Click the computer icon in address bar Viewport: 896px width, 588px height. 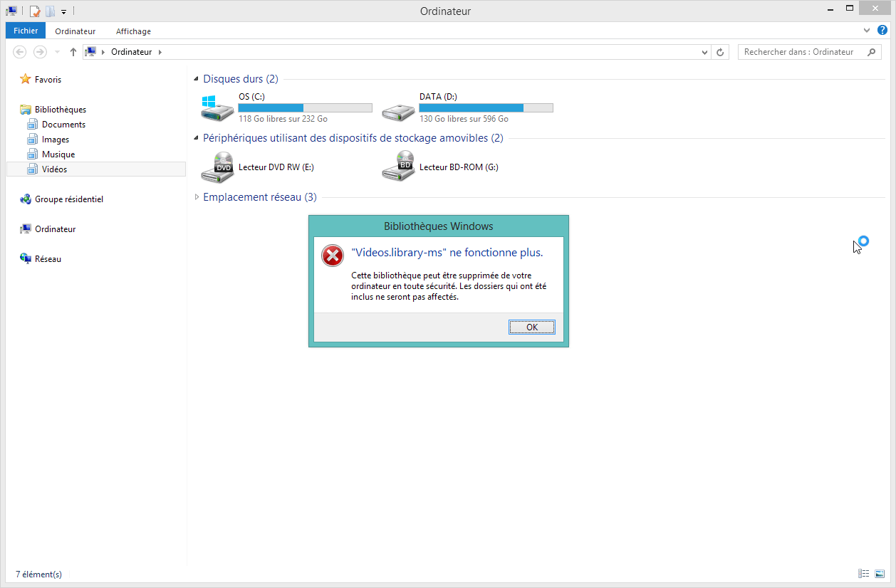click(90, 52)
